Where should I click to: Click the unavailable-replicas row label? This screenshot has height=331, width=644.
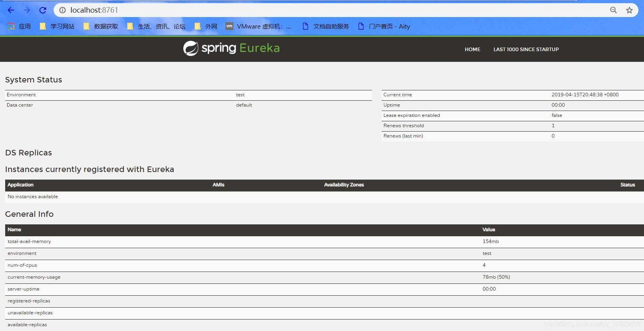tap(30, 313)
